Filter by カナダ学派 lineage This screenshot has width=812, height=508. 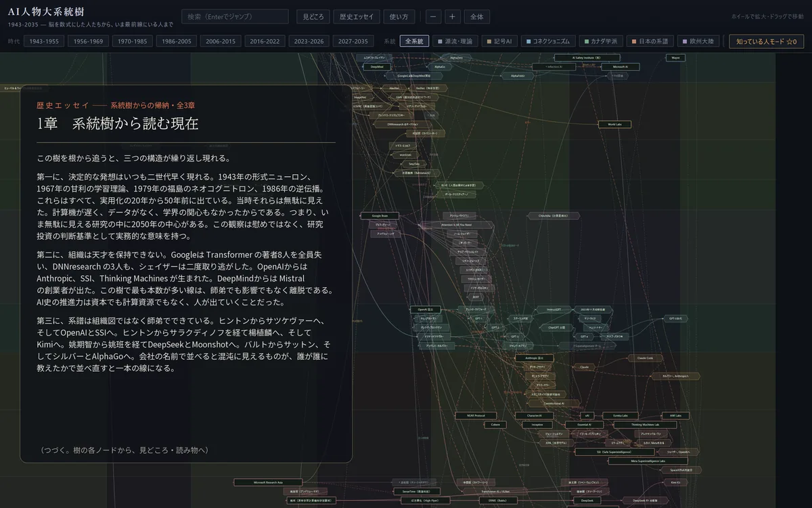point(602,41)
